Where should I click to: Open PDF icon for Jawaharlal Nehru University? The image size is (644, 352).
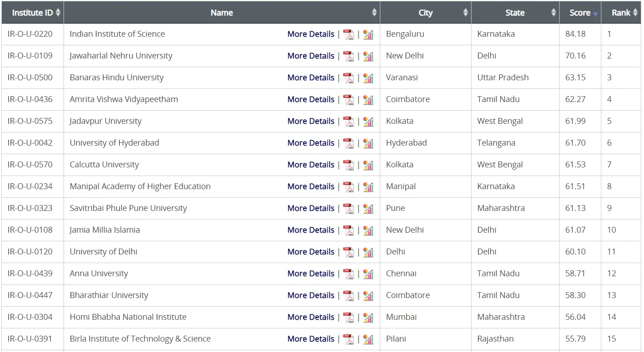click(x=349, y=56)
